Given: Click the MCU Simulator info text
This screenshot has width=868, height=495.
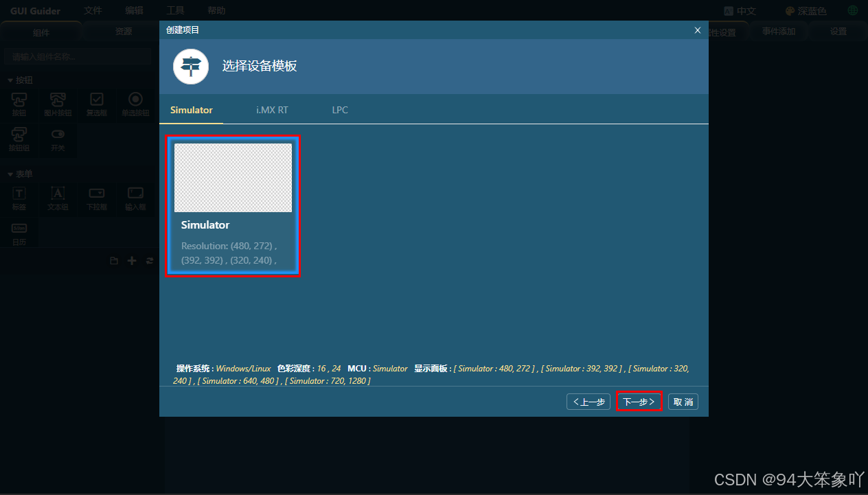Looking at the screenshot, I should click(378, 369).
